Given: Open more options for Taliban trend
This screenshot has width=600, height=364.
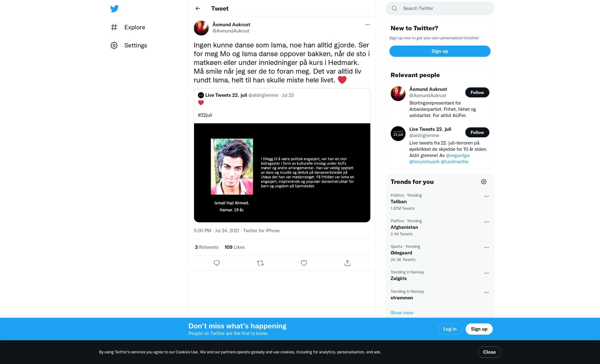Looking at the screenshot, I should pos(486,196).
